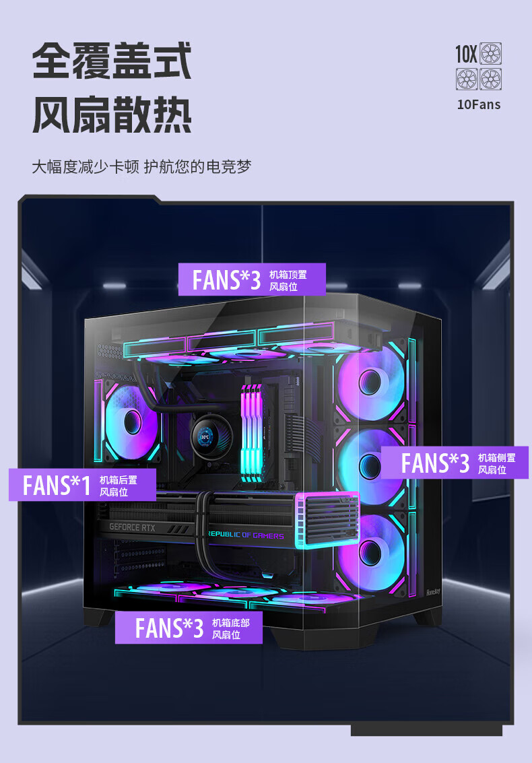Click the CPU cooler pump temperature display
Viewport: 532px width, 763px height.
[x=205, y=438]
